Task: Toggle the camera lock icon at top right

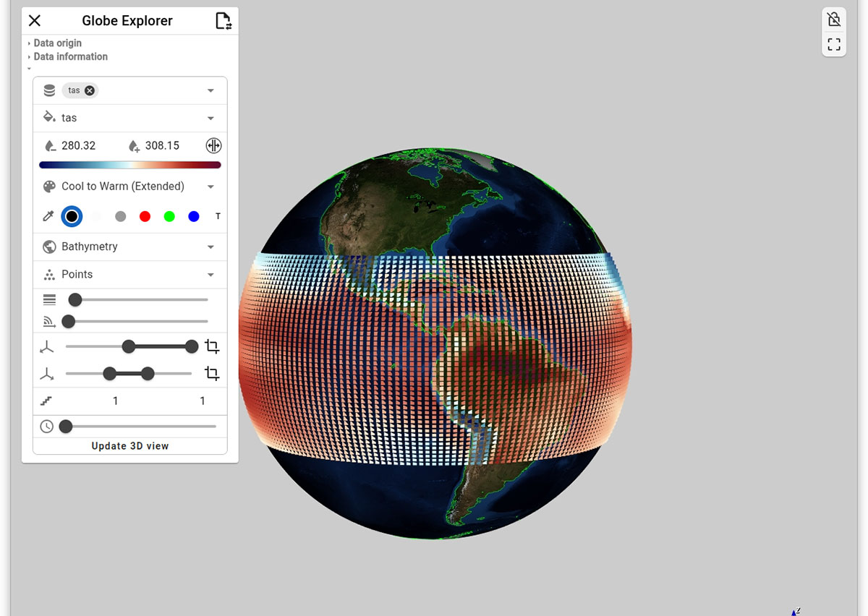Action: pos(833,20)
